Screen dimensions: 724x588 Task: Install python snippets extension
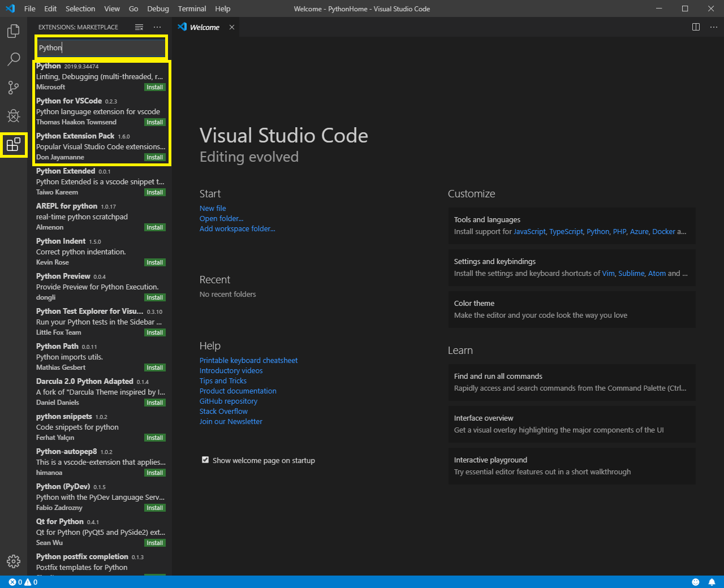click(x=154, y=438)
